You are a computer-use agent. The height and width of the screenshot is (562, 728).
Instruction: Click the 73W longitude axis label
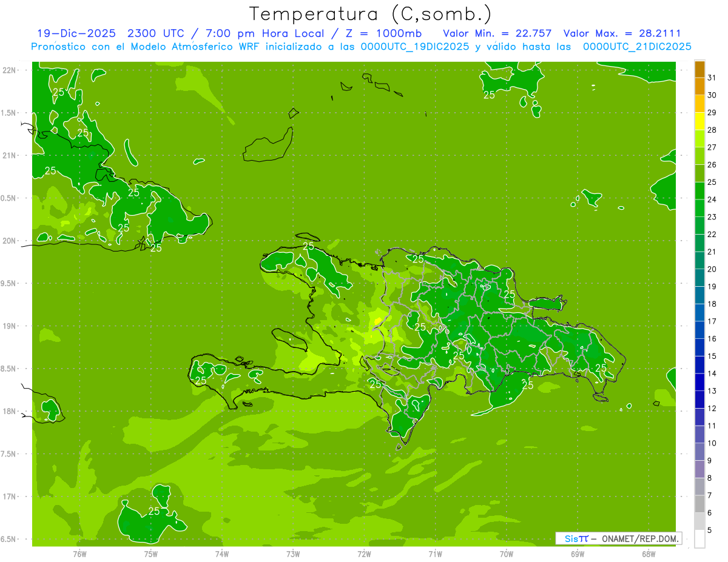[x=293, y=554]
